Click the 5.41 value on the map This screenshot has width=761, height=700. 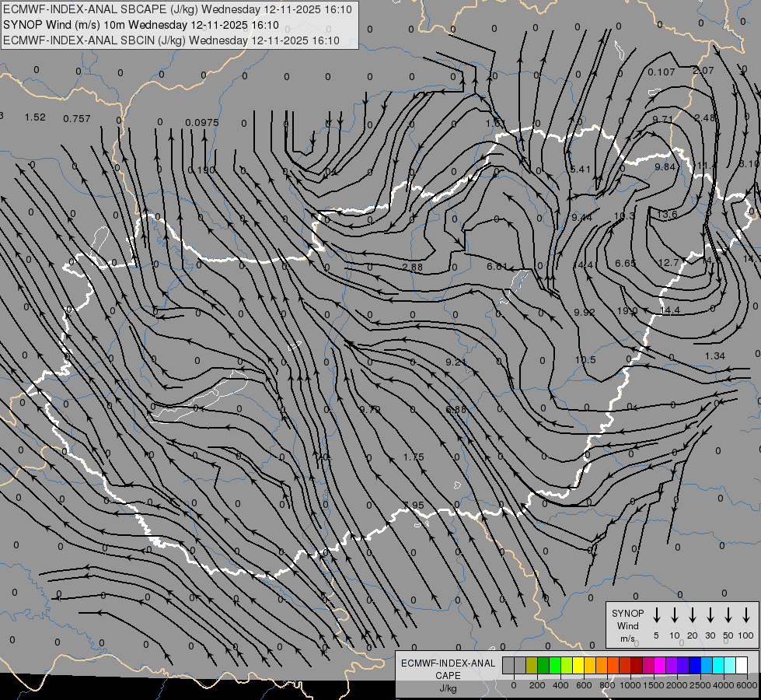tap(581, 169)
